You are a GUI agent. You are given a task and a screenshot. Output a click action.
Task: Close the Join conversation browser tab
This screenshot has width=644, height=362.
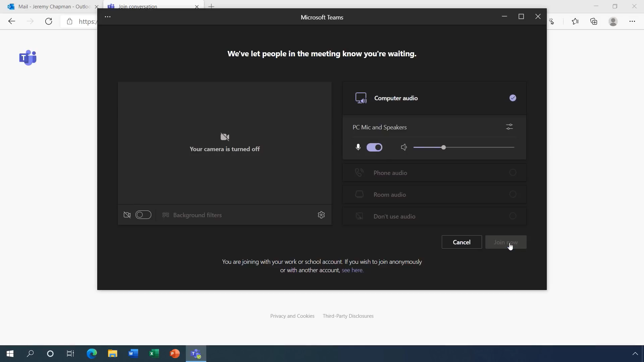click(x=197, y=6)
